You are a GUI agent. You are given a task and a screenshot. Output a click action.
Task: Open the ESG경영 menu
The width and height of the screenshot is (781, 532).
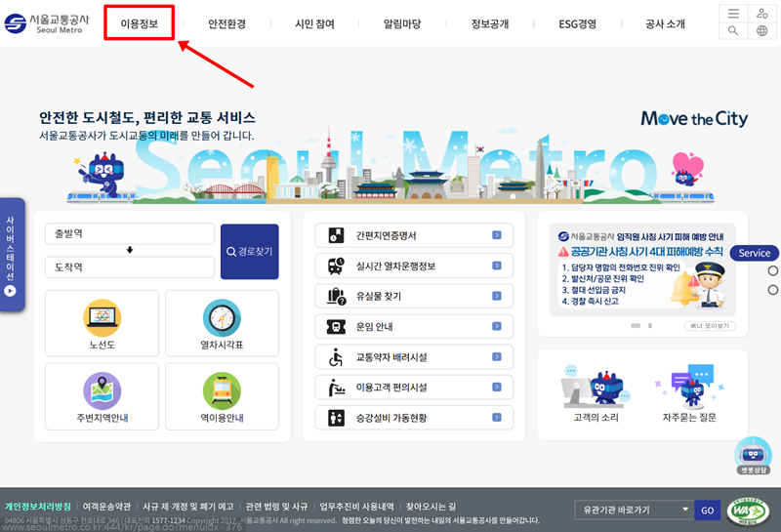(577, 23)
